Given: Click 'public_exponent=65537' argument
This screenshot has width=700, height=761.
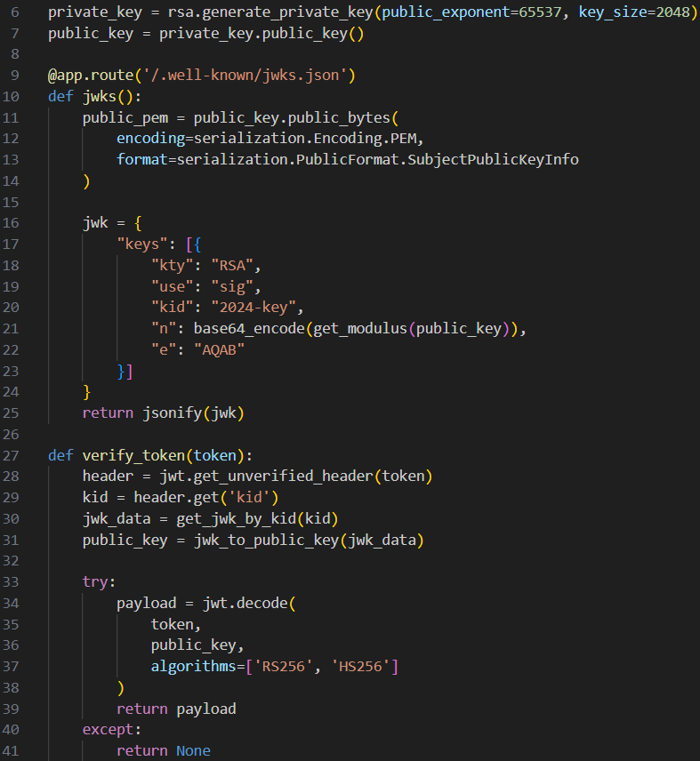Looking at the screenshot, I should (x=471, y=12).
